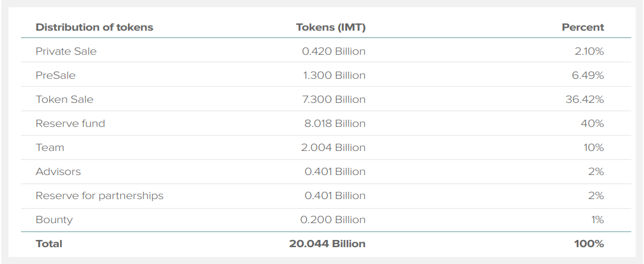This screenshot has height=264, width=644.
Task: Click 'Reserve for partnerships' row label
Action: (x=100, y=195)
